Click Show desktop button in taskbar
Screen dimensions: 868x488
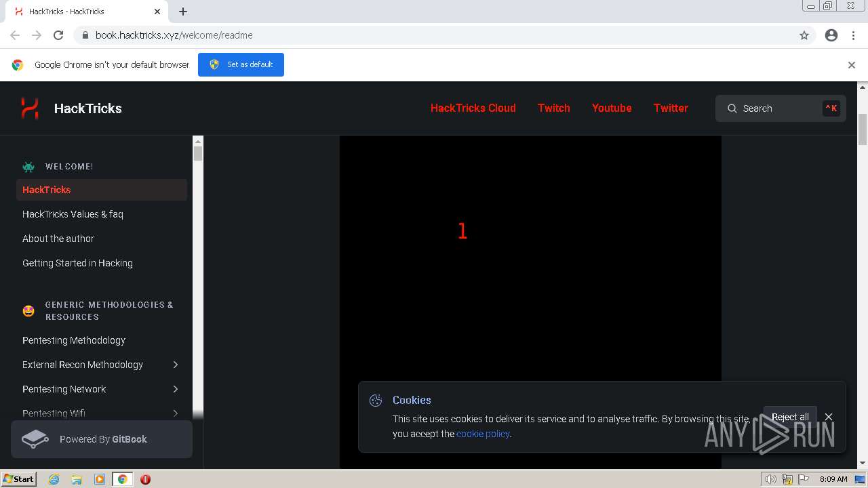[861, 479]
